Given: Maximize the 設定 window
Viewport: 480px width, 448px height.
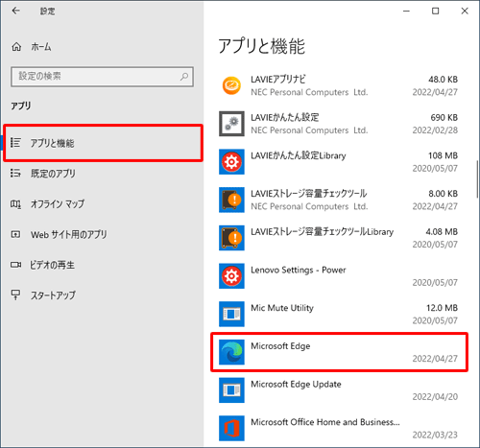Looking at the screenshot, I should [436, 12].
